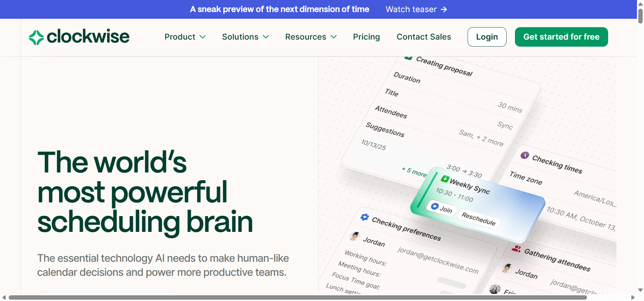Click the purple clock Checking times icon
Screen dimensions: 644x301
(525, 155)
